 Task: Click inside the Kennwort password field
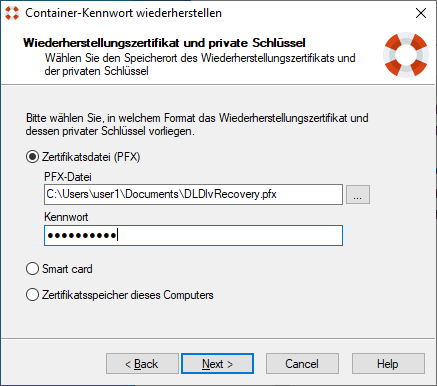coord(193,236)
